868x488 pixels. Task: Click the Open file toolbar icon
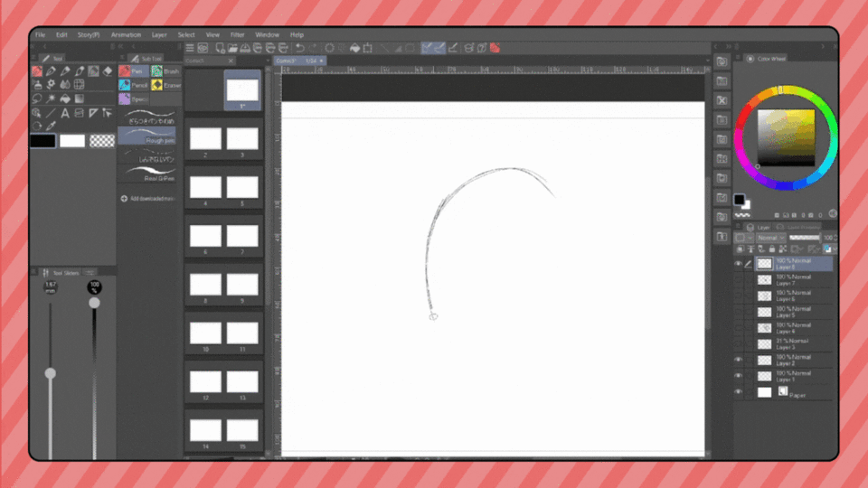coord(232,48)
